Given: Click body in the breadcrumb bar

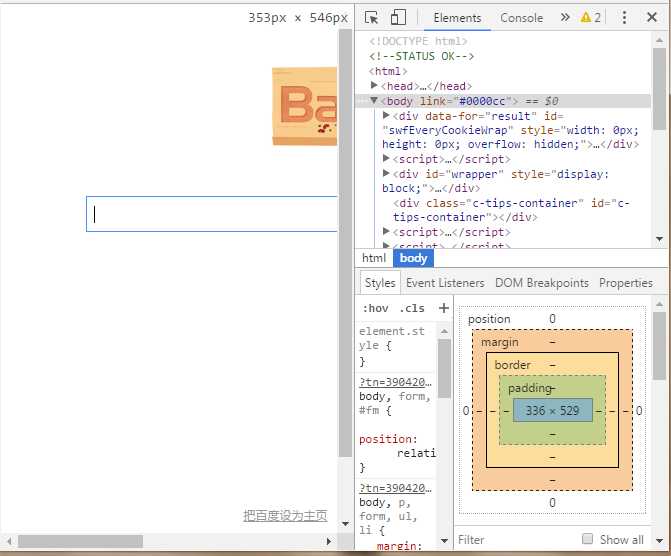Looking at the screenshot, I should [x=413, y=258].
